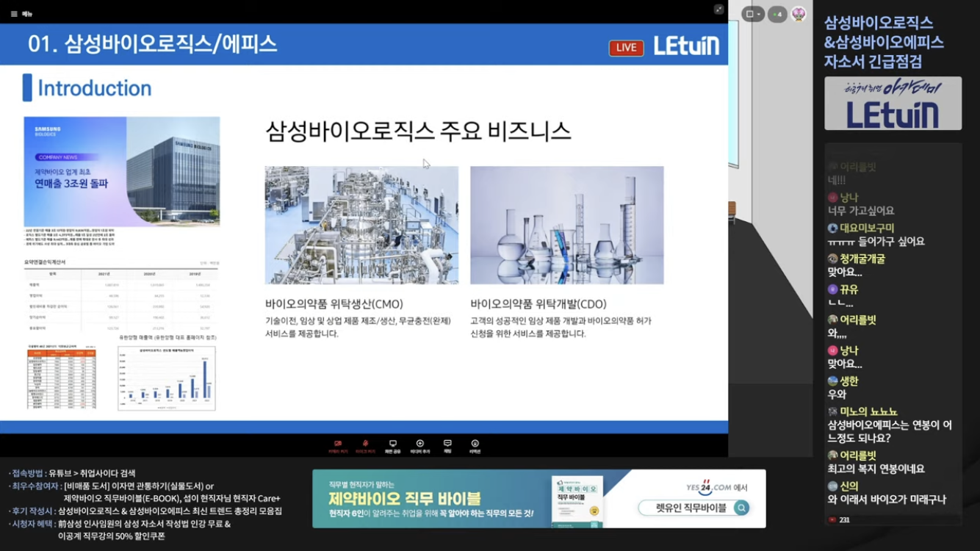The image size is (980, 551).
Task: Collapse the shared screen with minimize arrows icon
Action: (718, 10)
